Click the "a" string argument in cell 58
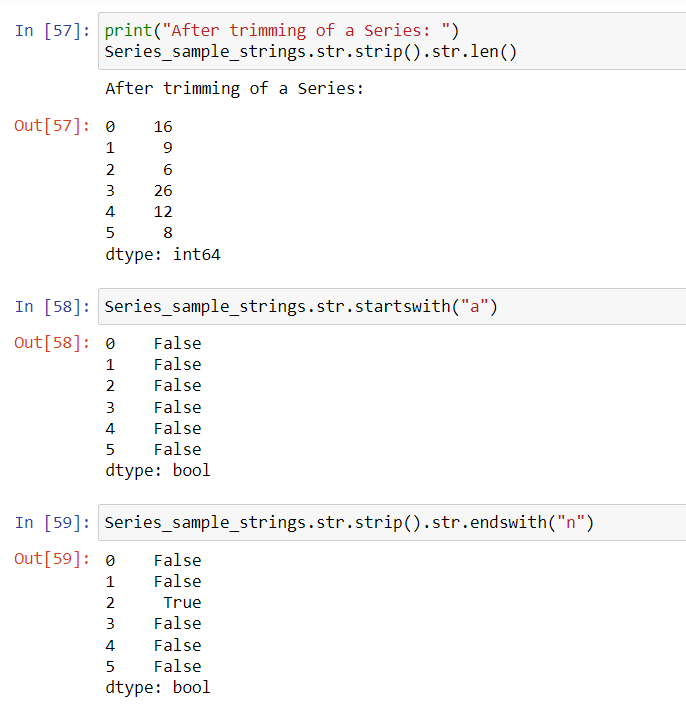 (x=474, y=306)
